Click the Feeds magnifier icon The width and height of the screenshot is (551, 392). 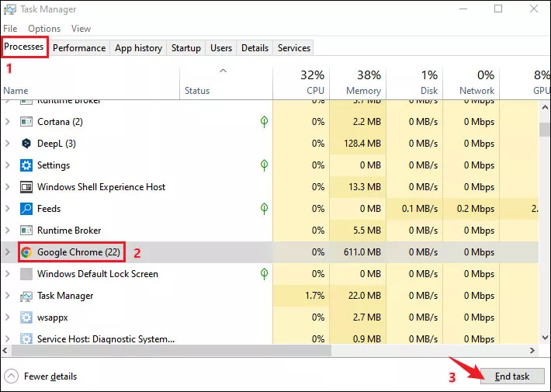[x=26, y=209]
